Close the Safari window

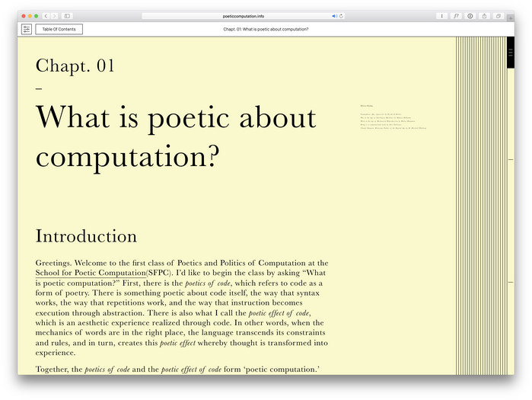coord(24,16)
